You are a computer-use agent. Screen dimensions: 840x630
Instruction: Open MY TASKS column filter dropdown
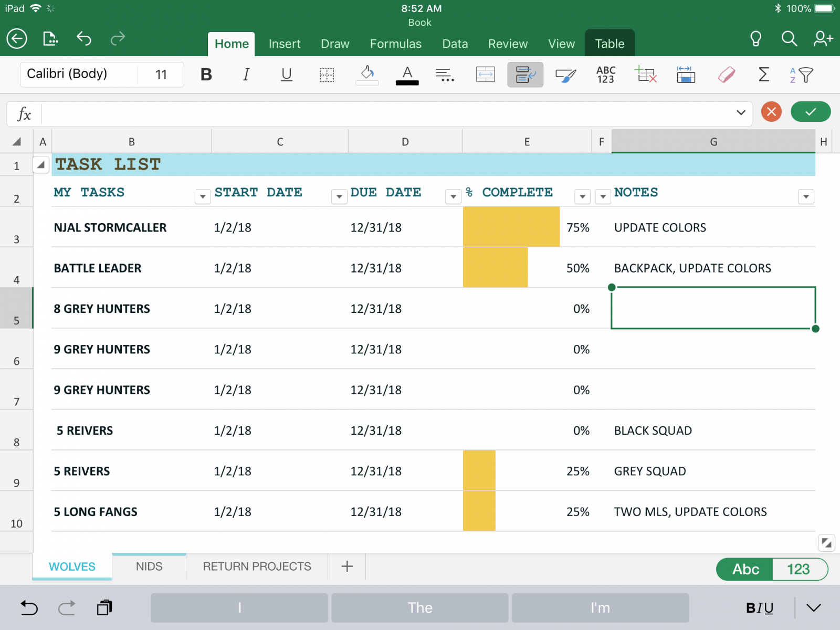click(203, 197)
